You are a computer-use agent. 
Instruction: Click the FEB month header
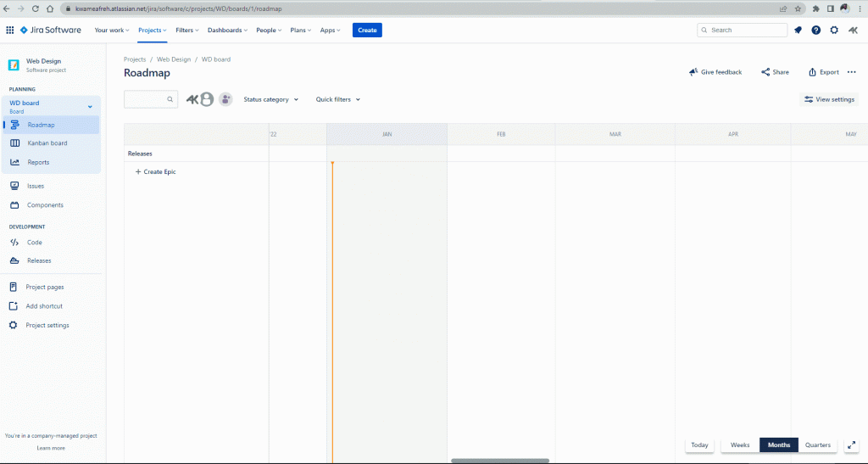pos(501,135)
